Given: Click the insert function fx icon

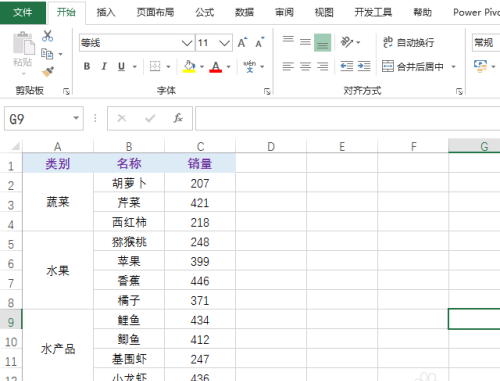Looking at the screenshot, I should (x=178, y=118).
